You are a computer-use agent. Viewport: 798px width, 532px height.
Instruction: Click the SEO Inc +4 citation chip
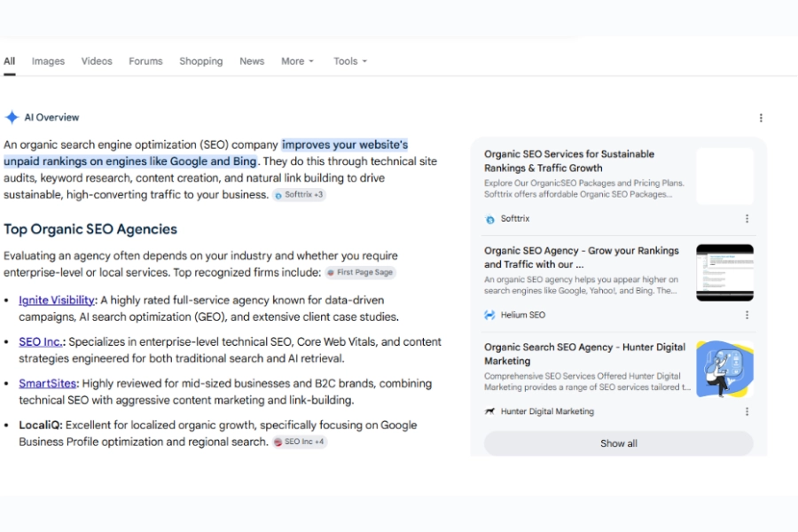pos(300,442)
